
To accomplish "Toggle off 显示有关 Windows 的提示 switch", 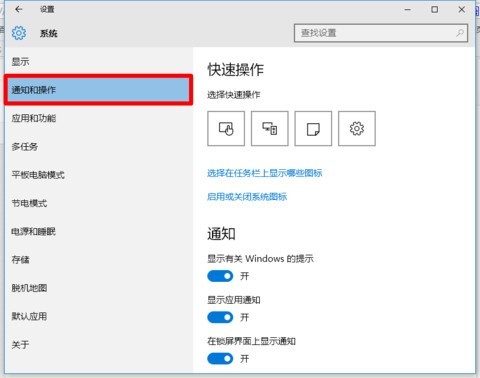I will (220, 276).
